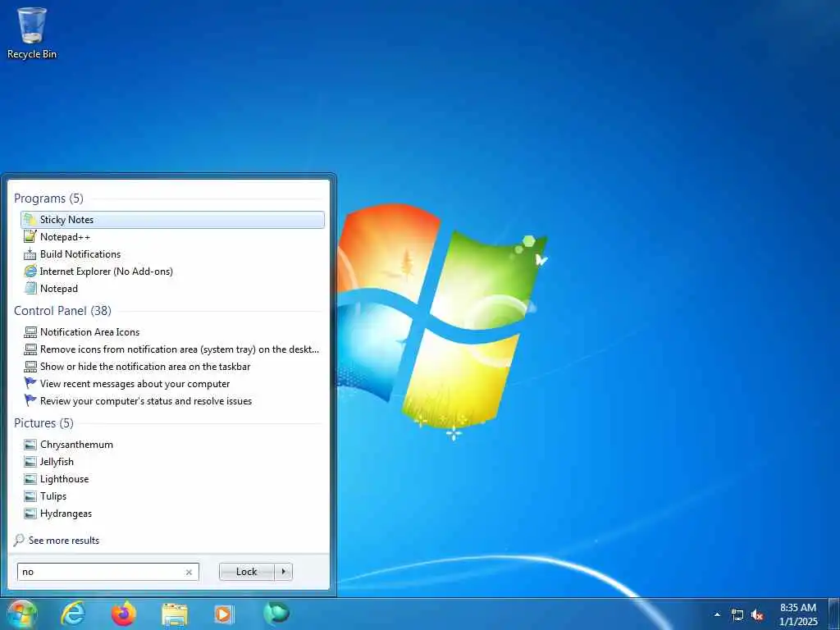
Task: Open the green round app on taskbar
Action: point(276,614)
